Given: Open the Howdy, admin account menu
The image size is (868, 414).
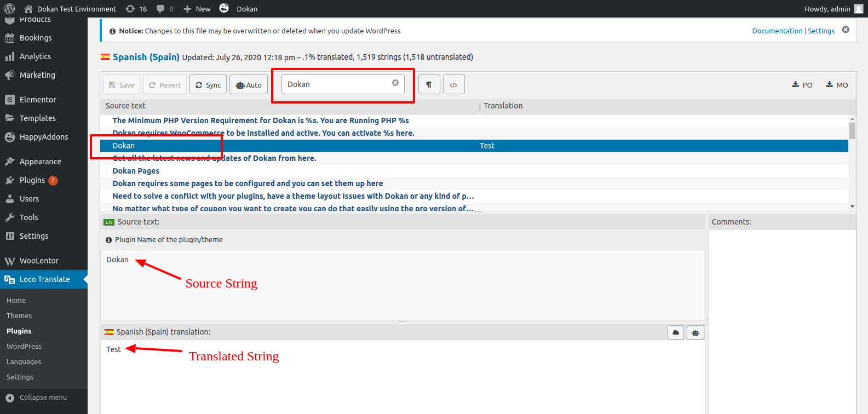Looking at the screenshot, I should click(833, 9).
